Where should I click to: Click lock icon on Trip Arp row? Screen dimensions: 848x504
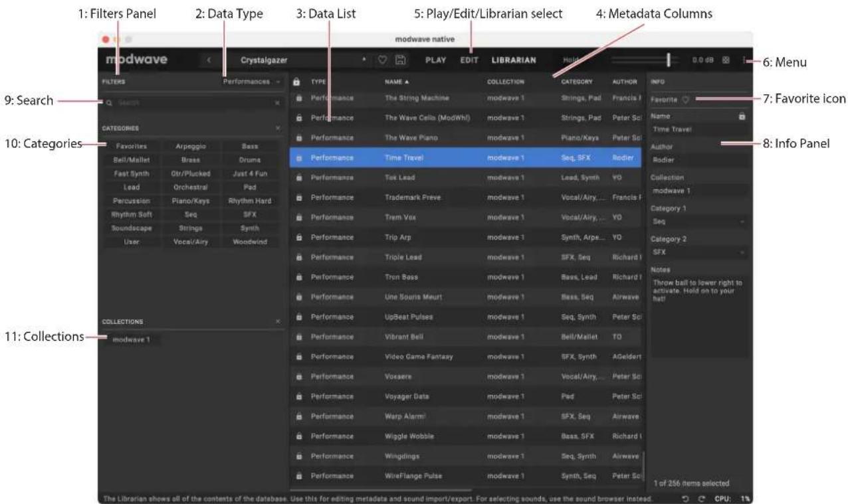point(298,237)
